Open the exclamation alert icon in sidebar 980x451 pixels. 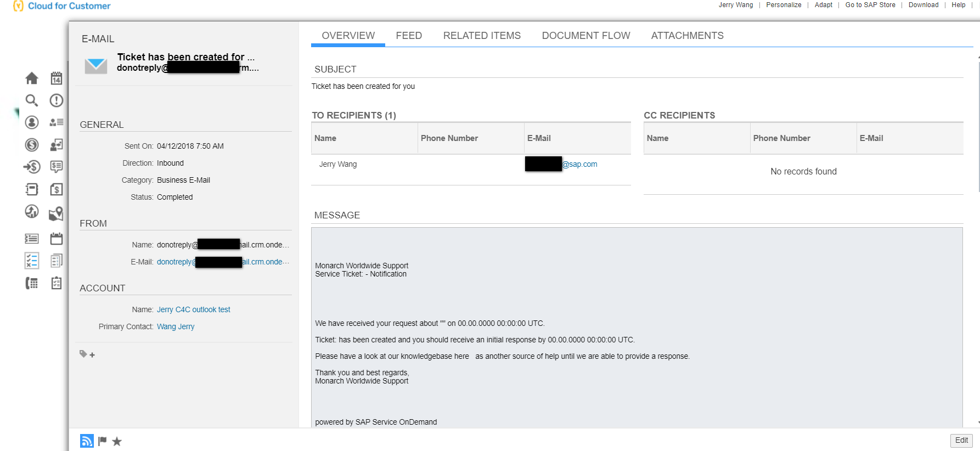(x=57, y=100)
